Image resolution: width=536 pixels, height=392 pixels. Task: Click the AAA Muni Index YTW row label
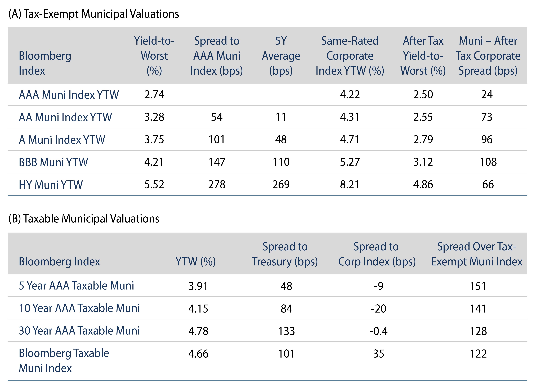[69, 95]
